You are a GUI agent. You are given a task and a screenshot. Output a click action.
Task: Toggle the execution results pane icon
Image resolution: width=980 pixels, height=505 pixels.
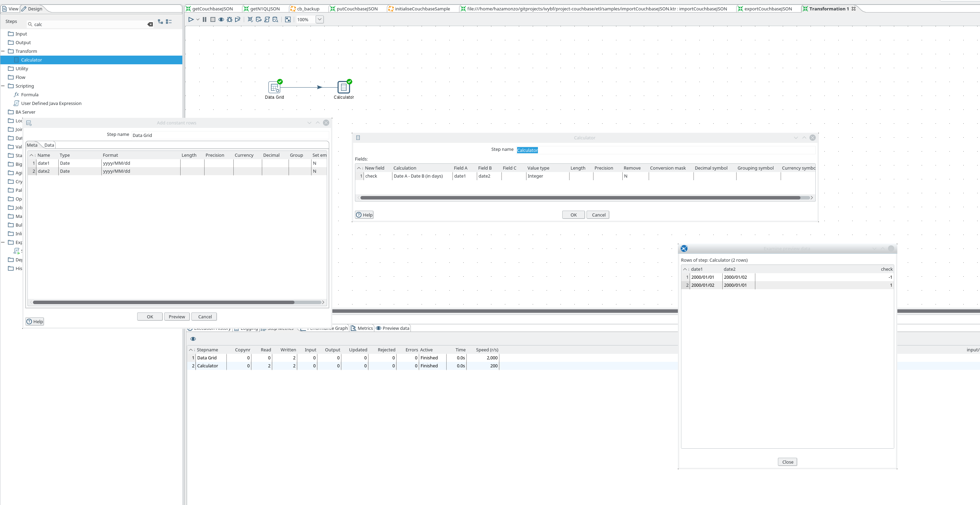[x=288, y=19]
